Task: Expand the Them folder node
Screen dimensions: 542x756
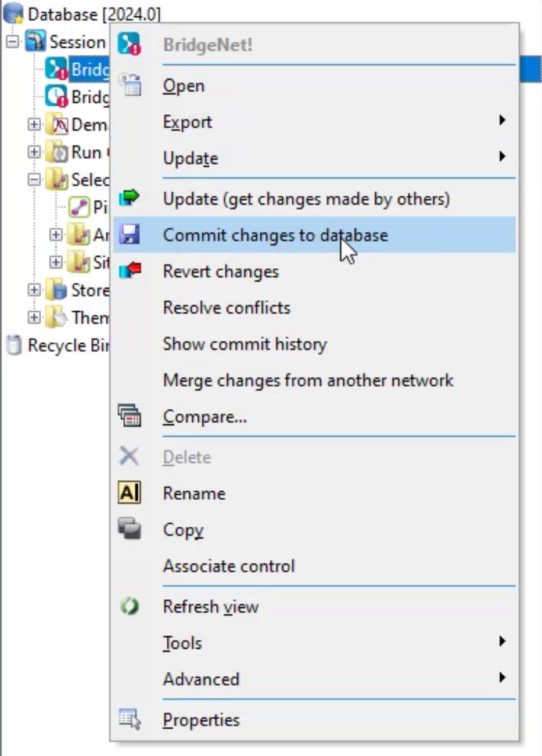Action: click(34, 318)
